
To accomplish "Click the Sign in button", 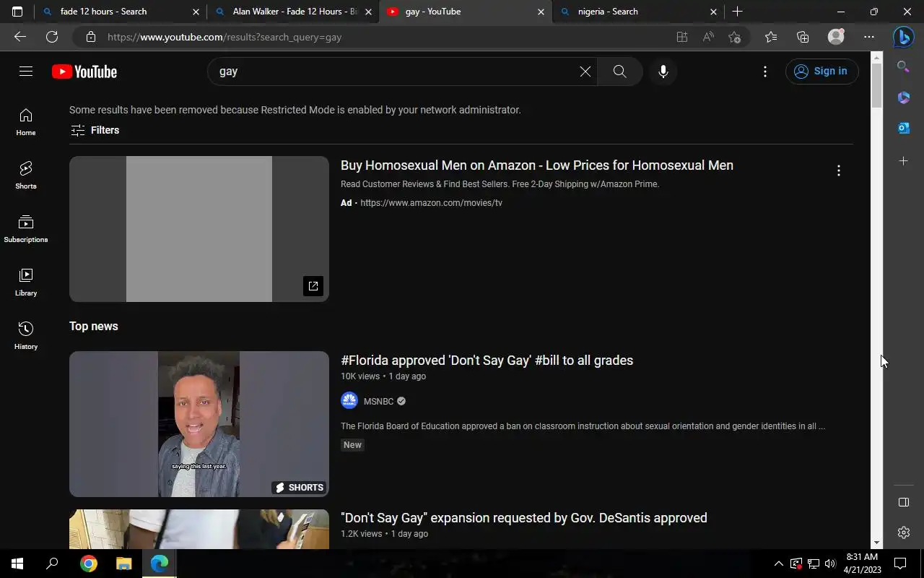I will 821,71.
